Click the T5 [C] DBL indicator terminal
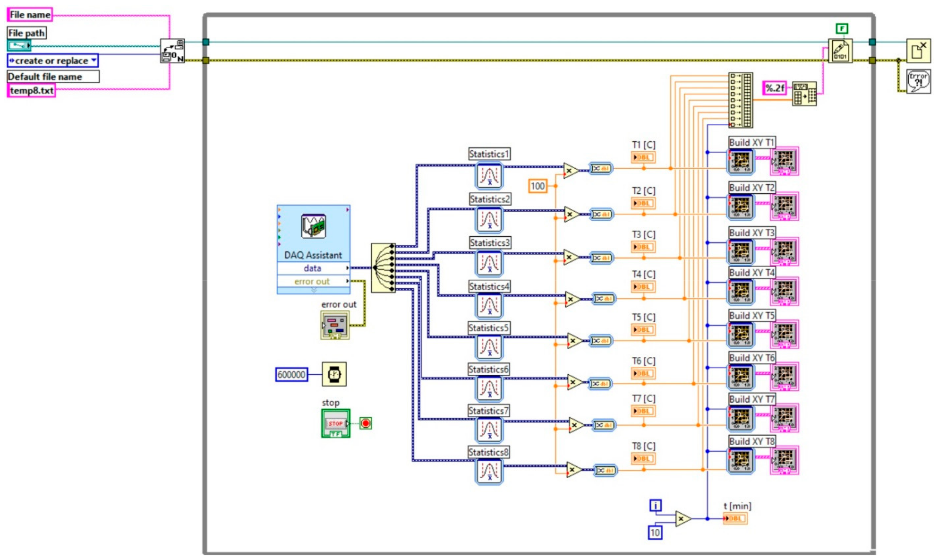Screen dimensions: 937x560 (x=643, y=330)
